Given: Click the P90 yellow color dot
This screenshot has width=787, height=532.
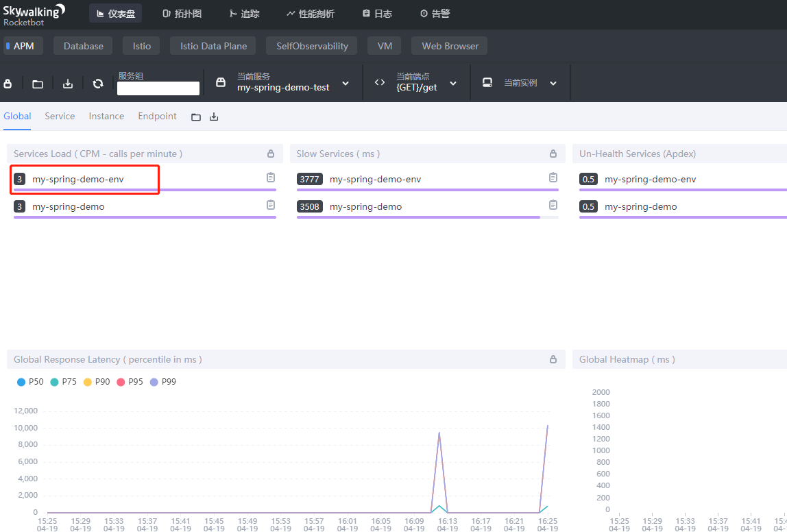Looking at the screenshot, I should pyautogui.click(x=88, y=382).
